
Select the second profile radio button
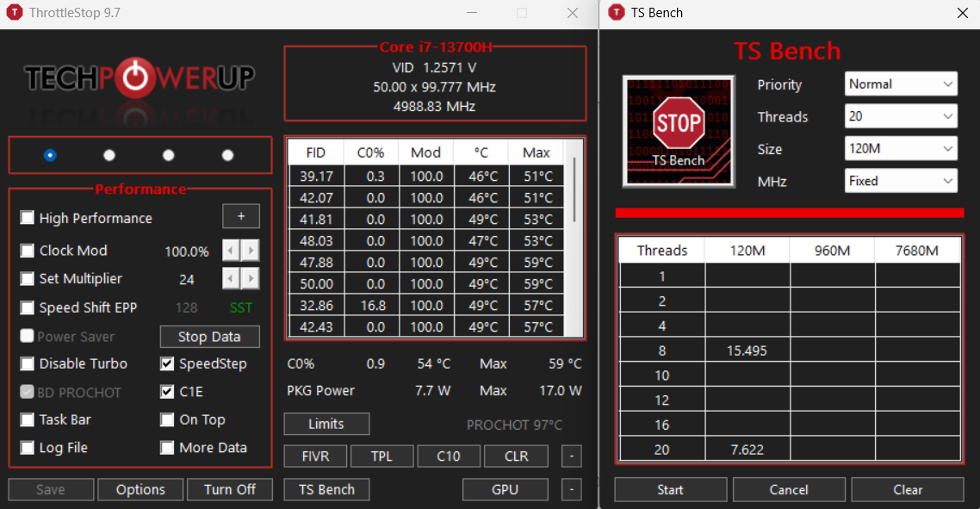pyautogui.click(x=109, y=155)
